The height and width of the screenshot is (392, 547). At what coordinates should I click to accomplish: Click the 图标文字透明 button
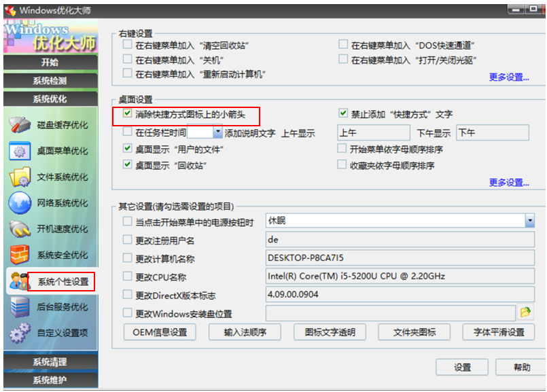point(330,332)
